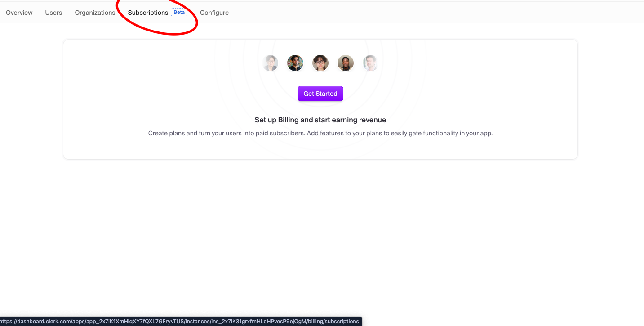Click empty navigation bar right of Configure

pyautogui.click(x=431, y=13)
